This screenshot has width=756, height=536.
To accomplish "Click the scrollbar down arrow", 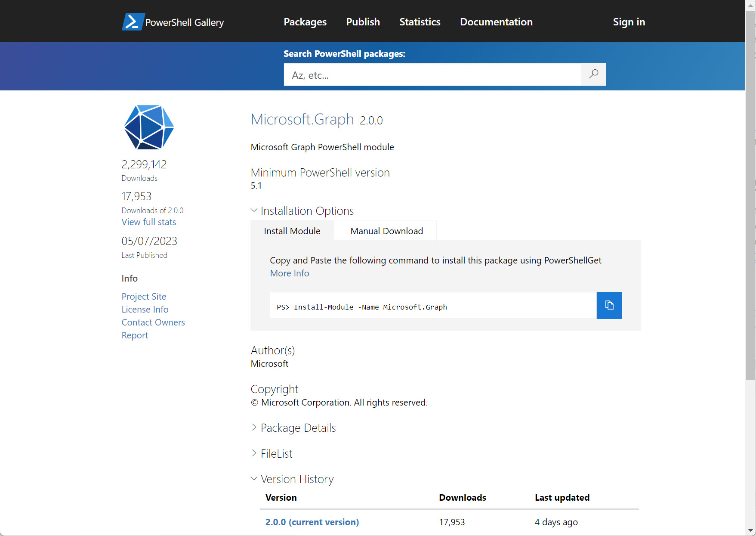I will click(x=750, y=530).
